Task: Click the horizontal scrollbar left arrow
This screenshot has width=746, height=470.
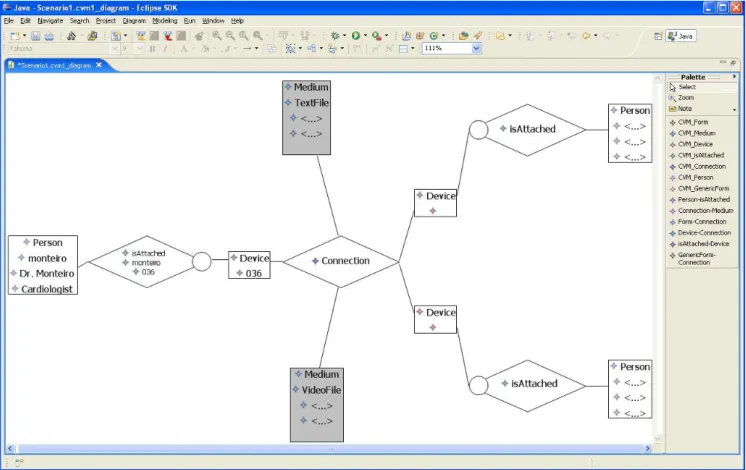Action: [x=10, y=448]
